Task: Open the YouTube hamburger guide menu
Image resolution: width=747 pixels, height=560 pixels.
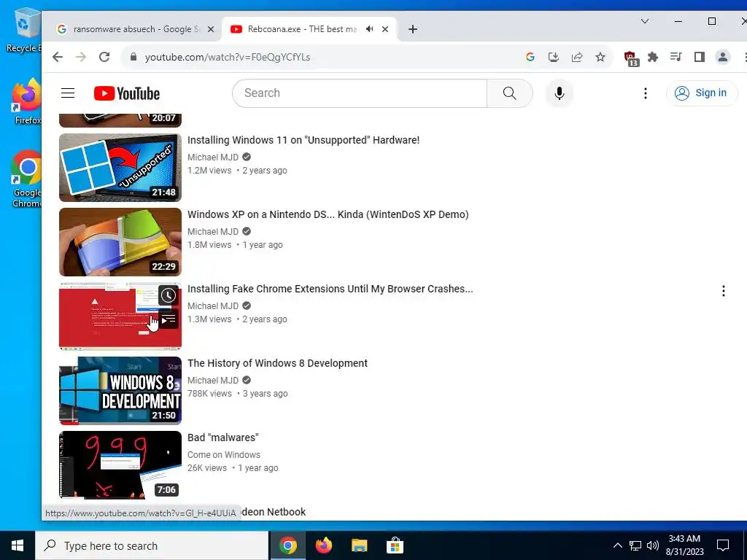Action: tap(68, 93)
